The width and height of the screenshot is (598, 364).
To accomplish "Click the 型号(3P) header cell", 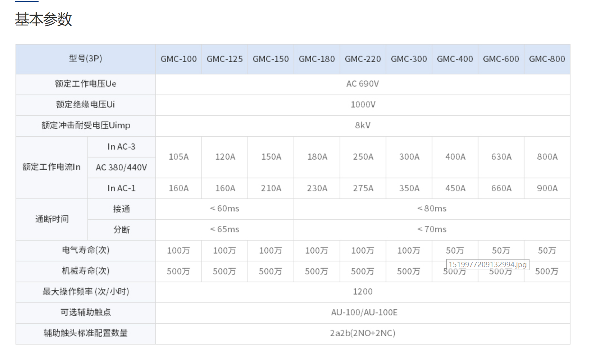I will tap(85, 59).
